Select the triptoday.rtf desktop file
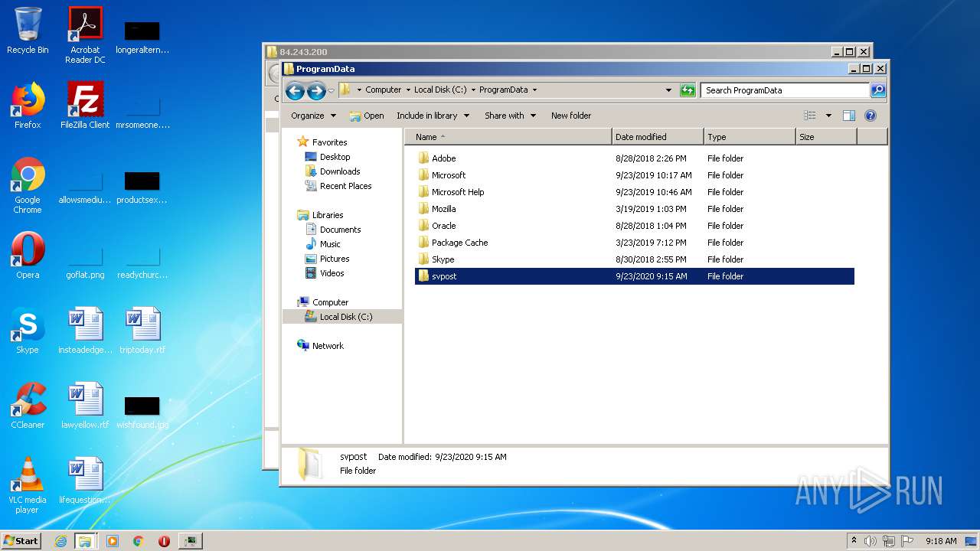Image resolution: width=980 pixels, height=551 pixels. point(142,331)
